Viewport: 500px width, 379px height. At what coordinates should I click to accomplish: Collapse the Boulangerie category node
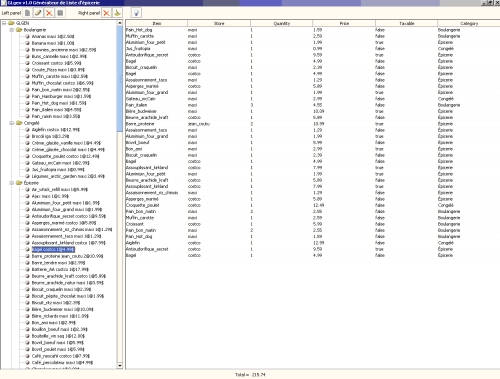click(x=12, y=30)
